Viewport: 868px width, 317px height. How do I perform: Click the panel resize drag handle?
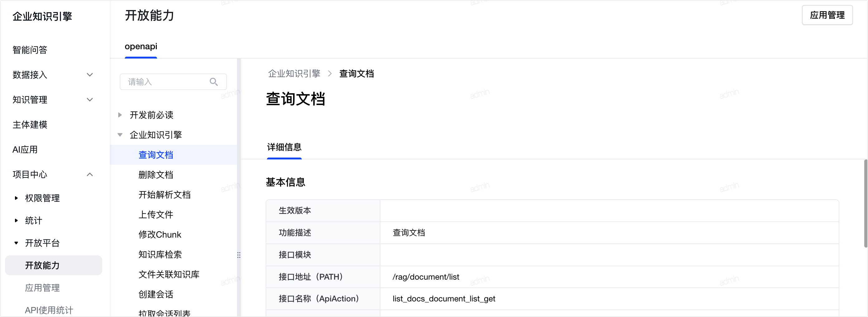pos(239,255)
